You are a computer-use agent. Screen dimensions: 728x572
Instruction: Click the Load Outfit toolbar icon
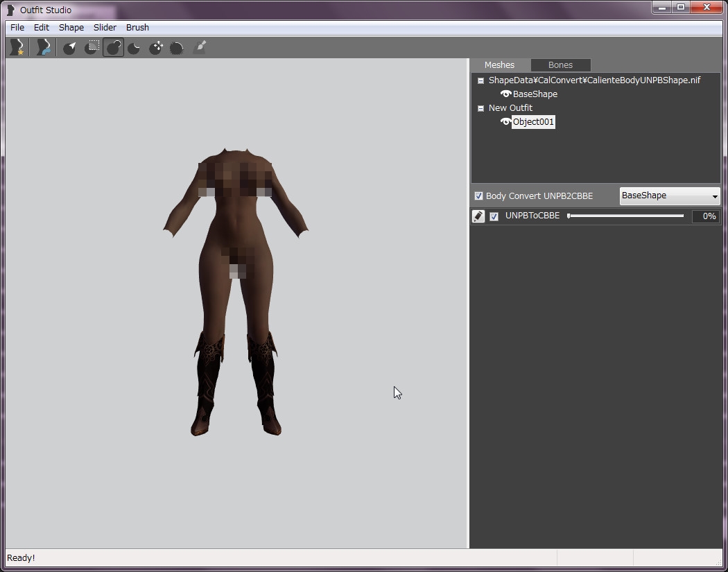pos(43,47)
